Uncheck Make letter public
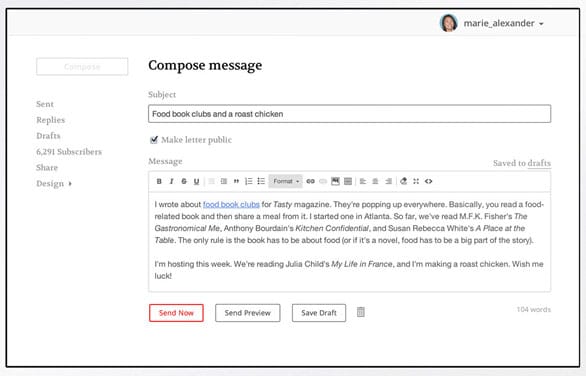This screenshot has width=586, height=376. point(154,139)
